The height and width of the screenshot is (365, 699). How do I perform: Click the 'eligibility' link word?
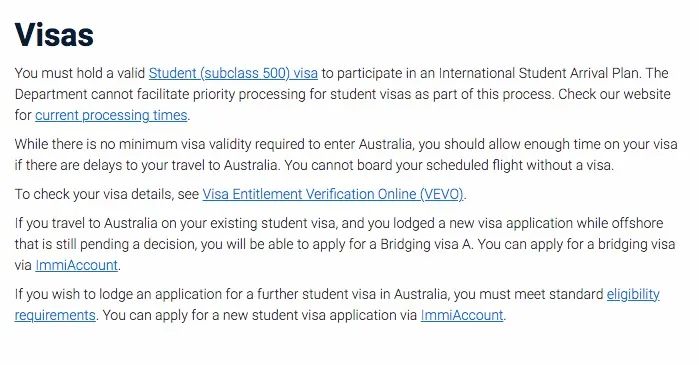(633, 294)
